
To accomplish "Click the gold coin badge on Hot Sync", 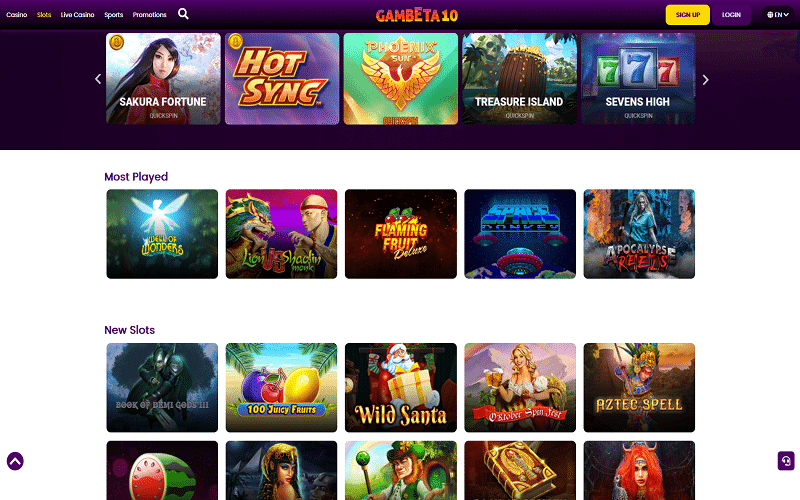I will click(x=235, y=41).
